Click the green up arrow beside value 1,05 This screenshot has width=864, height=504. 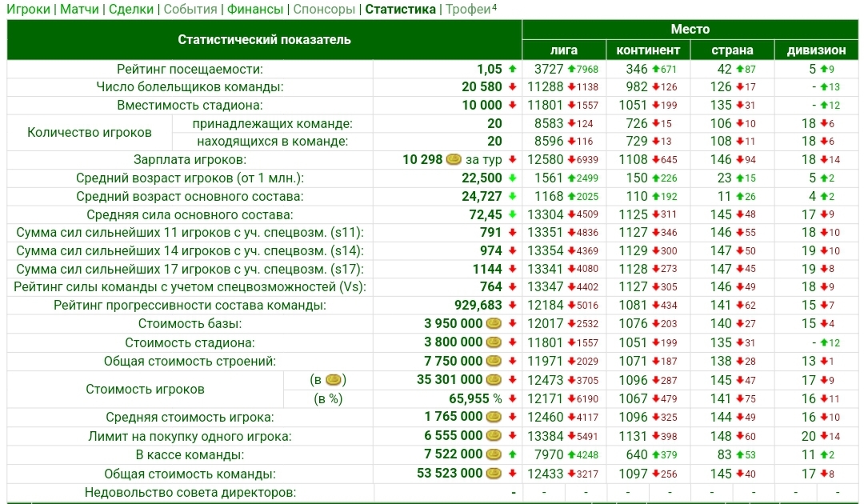point(513,69)
